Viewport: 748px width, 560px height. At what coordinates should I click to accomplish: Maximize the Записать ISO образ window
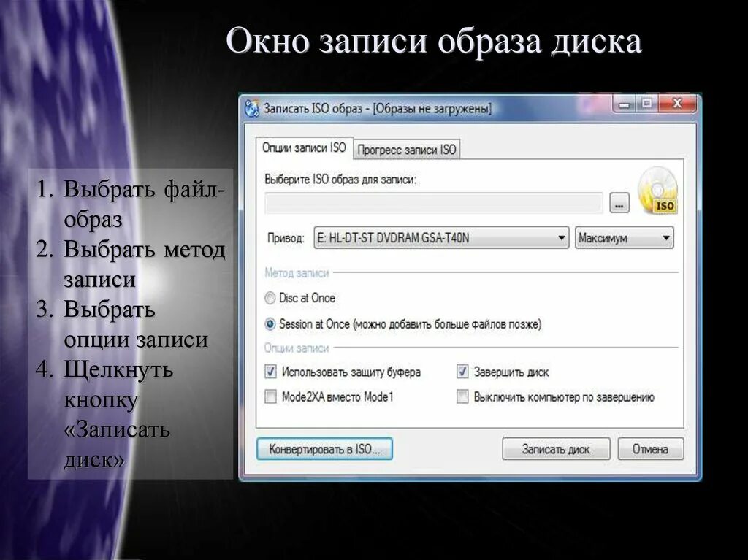click(x=647, y=104)
